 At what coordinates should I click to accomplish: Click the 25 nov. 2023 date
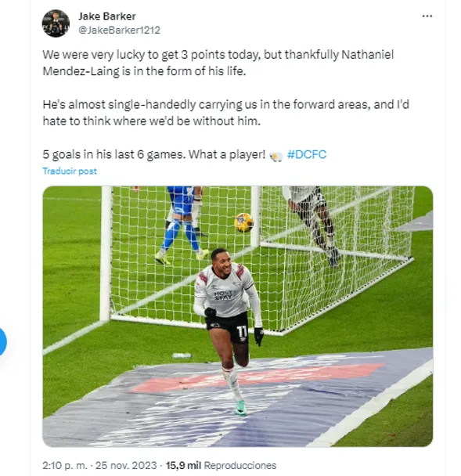click(126, 465)
